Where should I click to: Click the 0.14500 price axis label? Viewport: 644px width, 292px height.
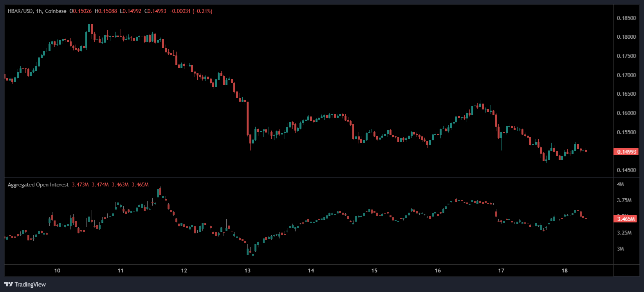point(626,170)
